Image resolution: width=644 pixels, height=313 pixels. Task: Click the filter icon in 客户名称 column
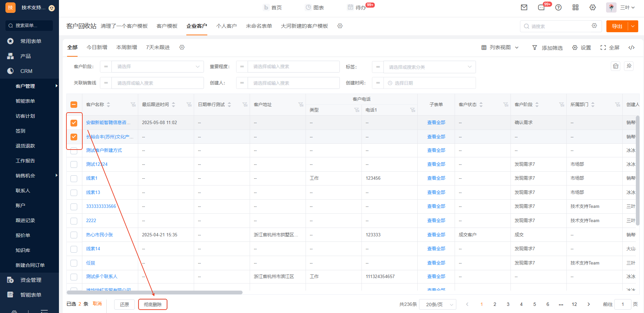click(x=133, y=104)
